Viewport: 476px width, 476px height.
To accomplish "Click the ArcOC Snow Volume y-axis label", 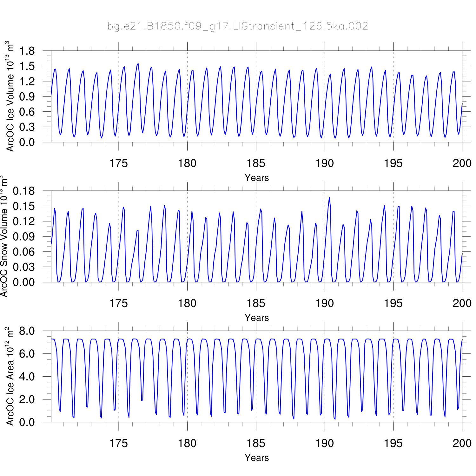I will (4, 237).
